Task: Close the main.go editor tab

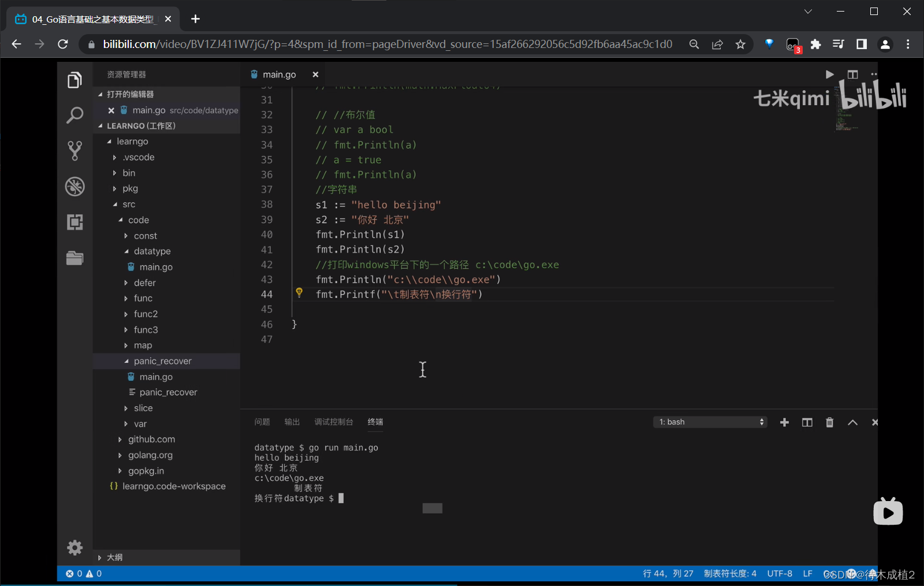Action: (x=315, y=74)
